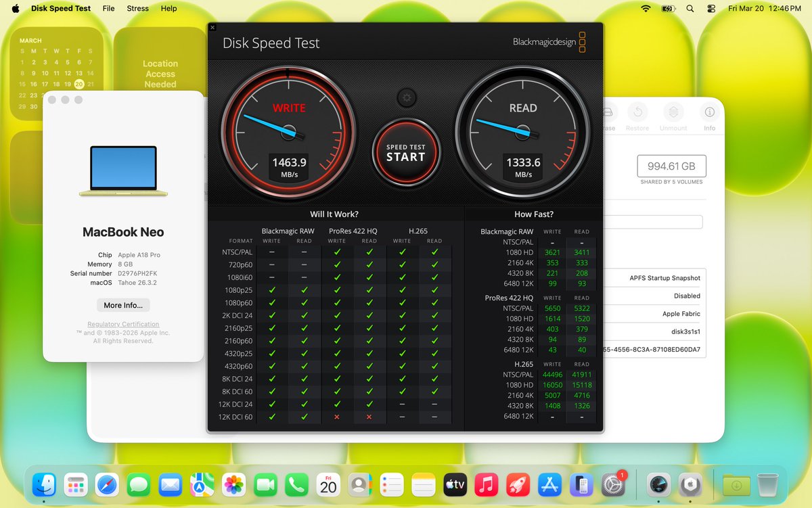Open Finder from the Dock

(x=44, y=485)
